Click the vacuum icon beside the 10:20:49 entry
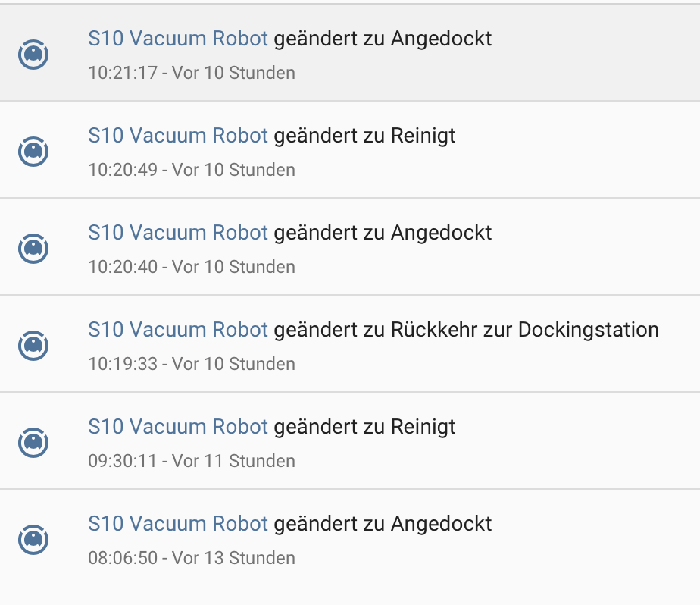Image resolution: width=700 pixels, height=605 pixels. tap(33, 151)
